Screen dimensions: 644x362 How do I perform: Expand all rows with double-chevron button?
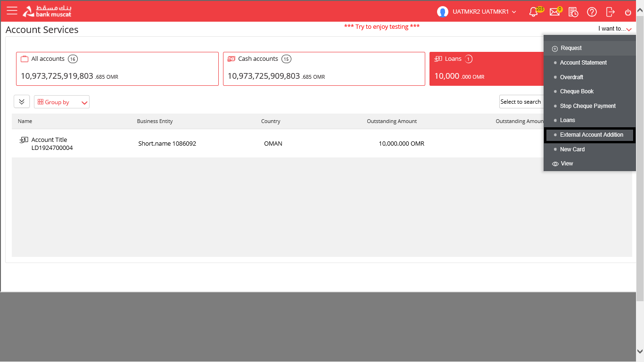[22, 101]
